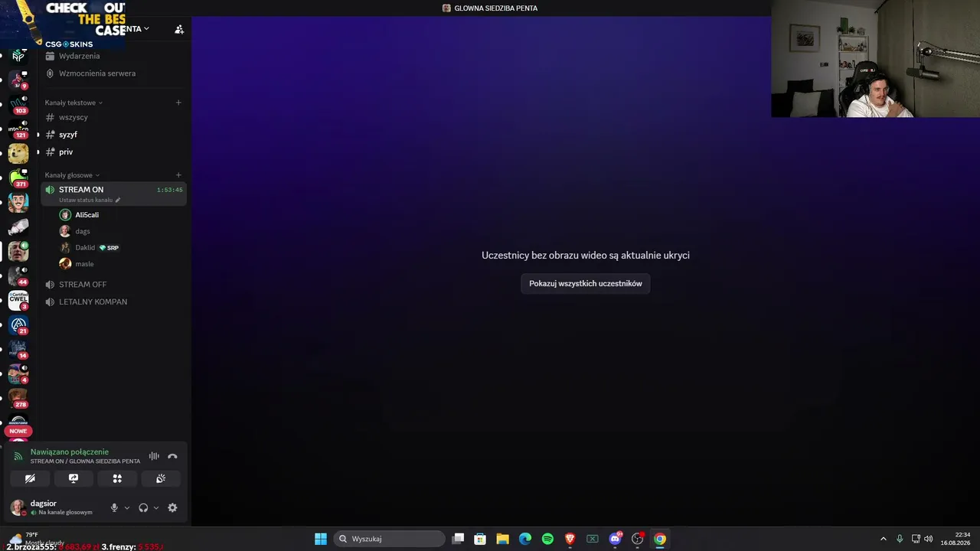Open the connection quality signal icon
This screenshot has height=551, width=980.
(x=18, y=456)
